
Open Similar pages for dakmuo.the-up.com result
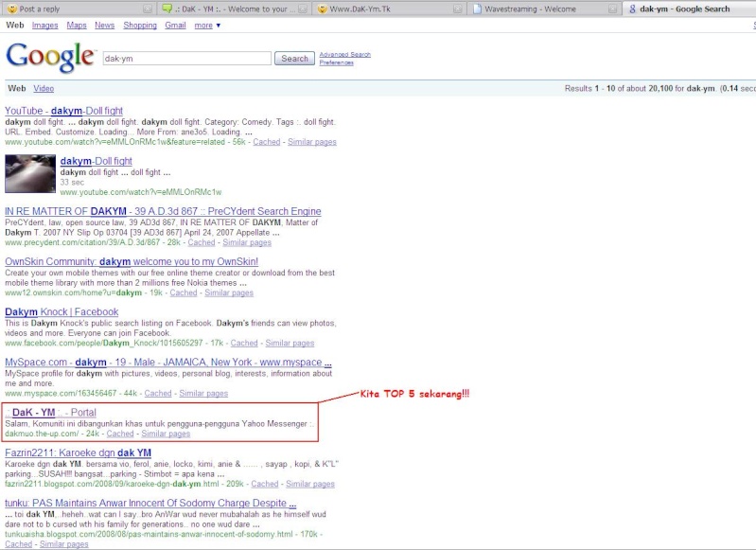pos(166,434)
